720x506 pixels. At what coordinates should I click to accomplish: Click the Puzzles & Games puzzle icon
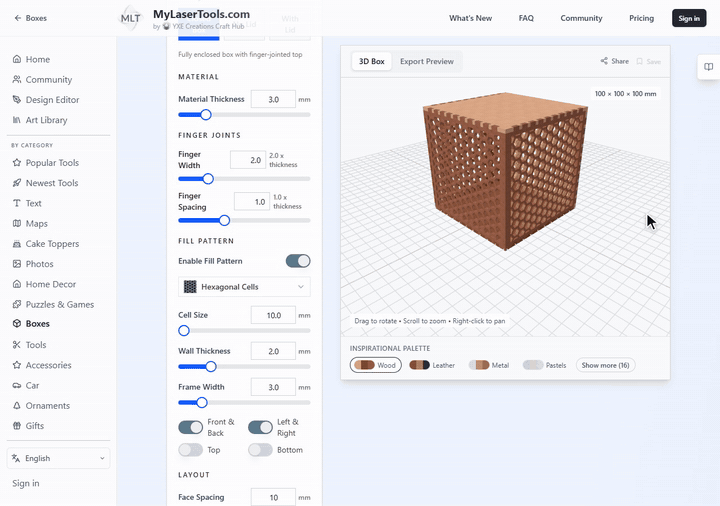pos(17,304)
